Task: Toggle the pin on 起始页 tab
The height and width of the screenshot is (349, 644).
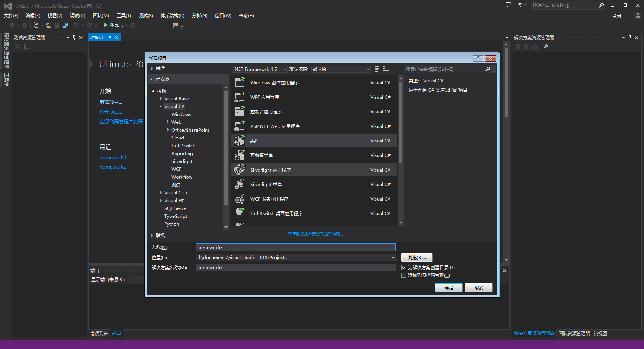Action: point(109,37)
